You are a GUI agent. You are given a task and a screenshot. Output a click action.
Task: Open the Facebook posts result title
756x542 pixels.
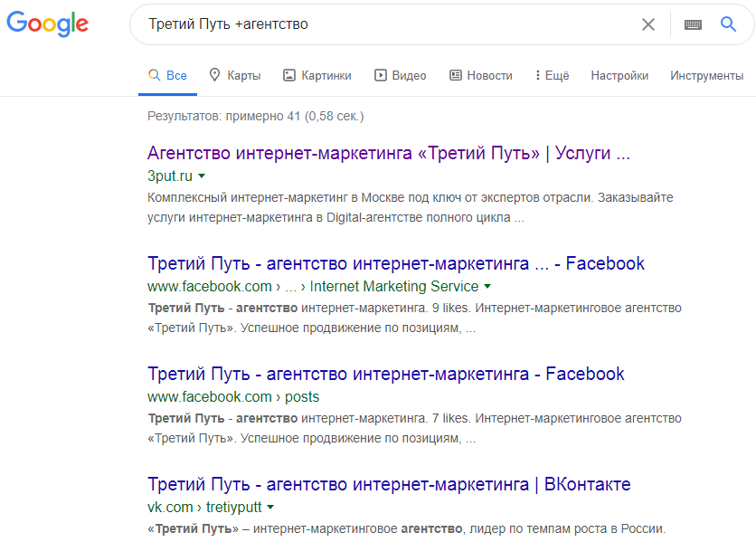tap(386, 374)
